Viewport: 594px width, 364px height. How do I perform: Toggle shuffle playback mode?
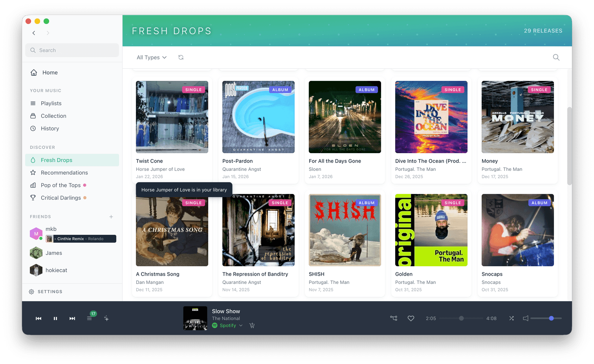click(x=511, y=318)
